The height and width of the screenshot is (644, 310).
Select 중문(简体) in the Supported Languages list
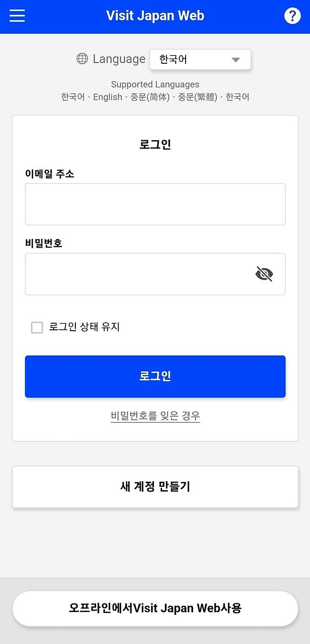tap(150, 97)
